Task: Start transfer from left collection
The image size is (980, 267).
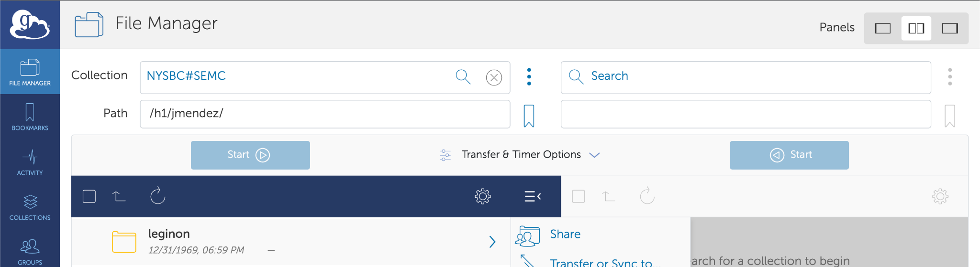Action: [250, 155]
